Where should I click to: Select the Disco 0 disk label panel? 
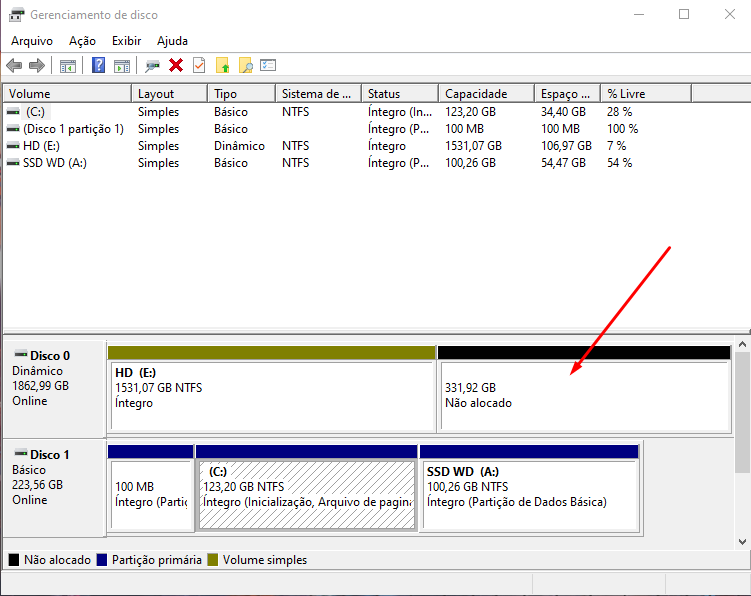coord(55,388)
